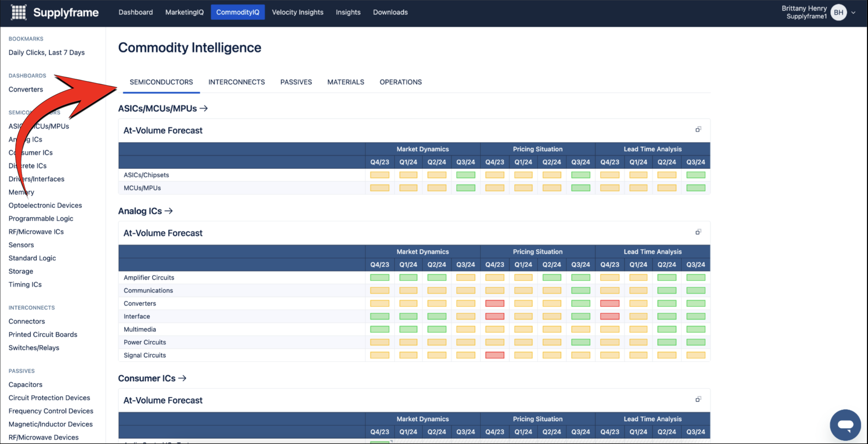
Task: Click green ASICs/Chipsets Q3/24 market dynamics cell
Action: 465,175
